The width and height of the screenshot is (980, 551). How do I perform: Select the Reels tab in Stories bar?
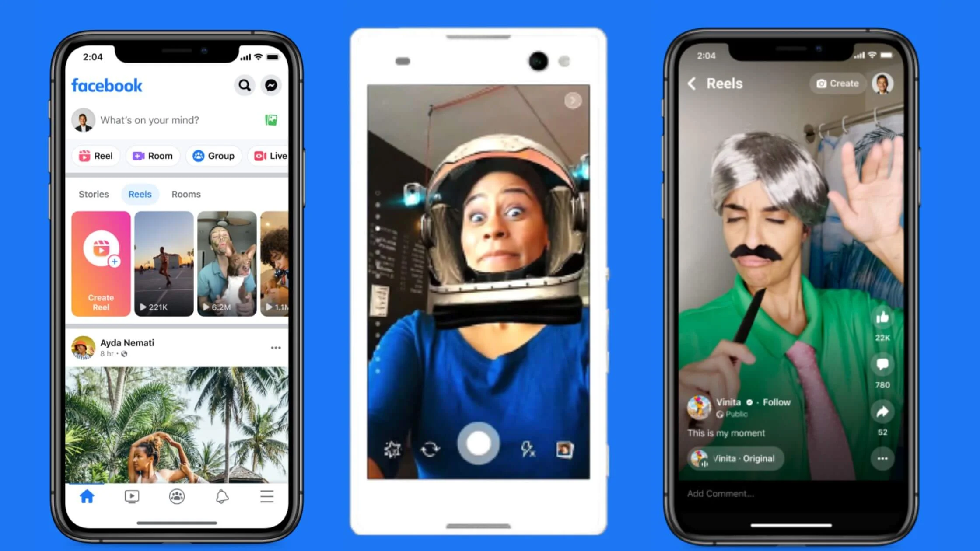pyautogui.click(x=139, y=195)
